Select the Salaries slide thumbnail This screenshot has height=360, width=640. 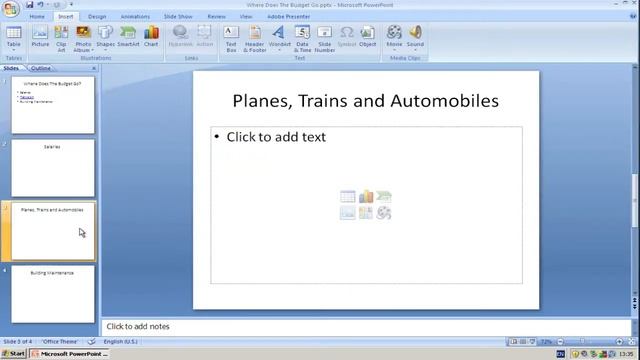[53, 168]
